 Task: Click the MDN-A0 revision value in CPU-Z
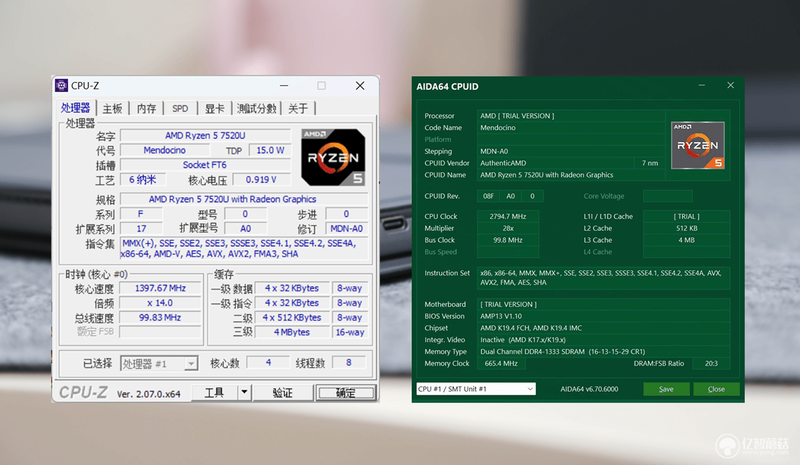(x=346, y=229)
